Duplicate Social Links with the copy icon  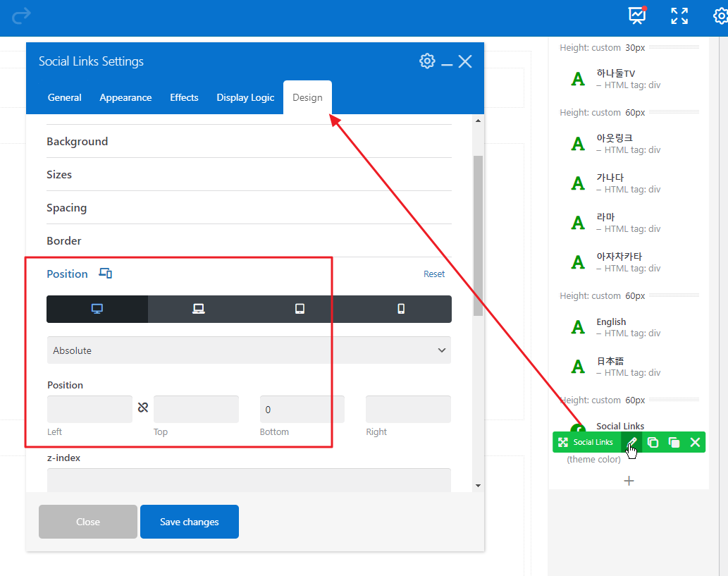pos(653,442)
